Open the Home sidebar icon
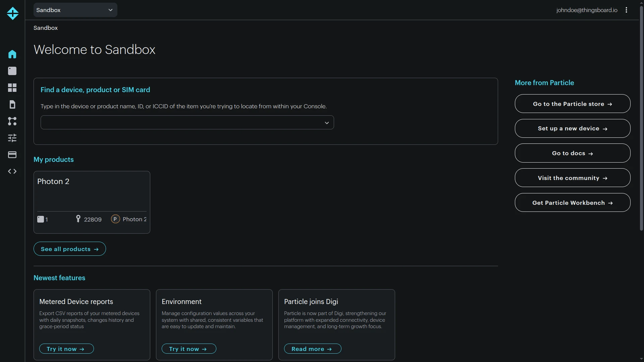 [x=12, y=54]
